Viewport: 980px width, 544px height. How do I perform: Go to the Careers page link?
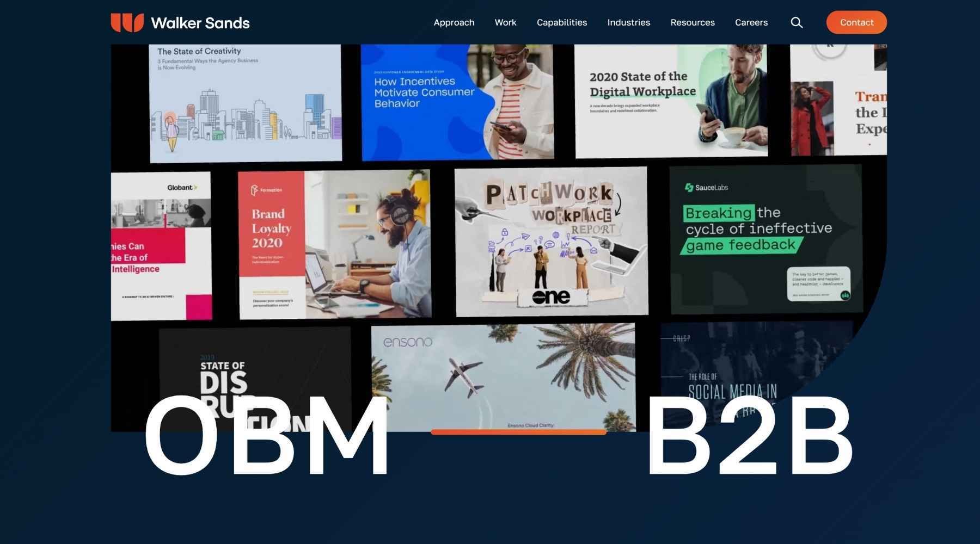751,22
